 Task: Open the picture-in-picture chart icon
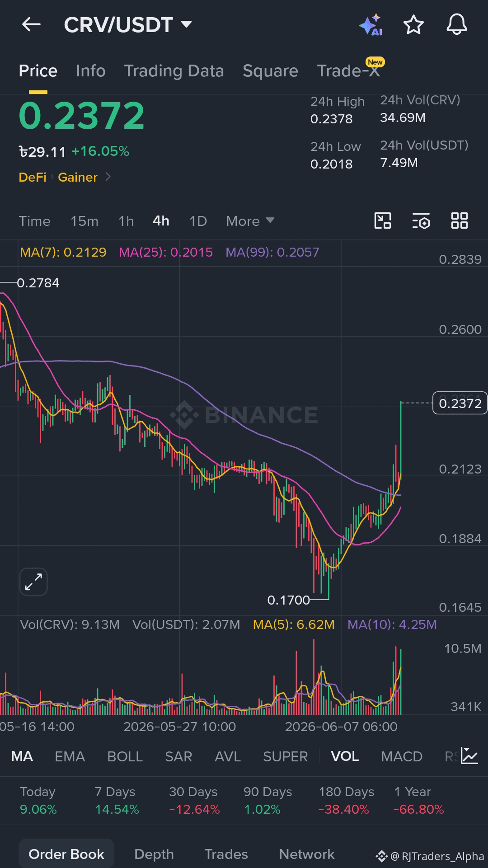(383, 221)
